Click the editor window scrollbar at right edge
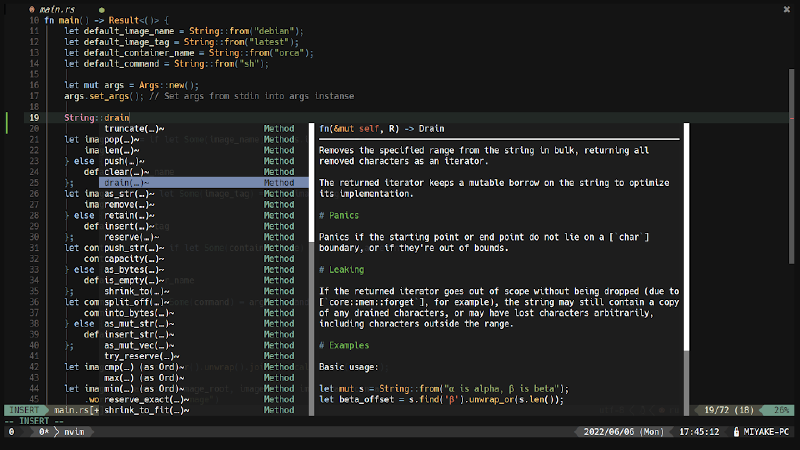 click(791, 166)
